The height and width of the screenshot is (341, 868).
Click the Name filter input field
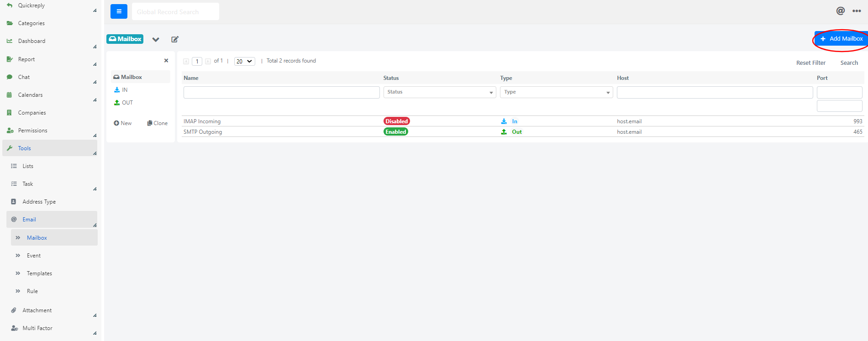point(281,92)
